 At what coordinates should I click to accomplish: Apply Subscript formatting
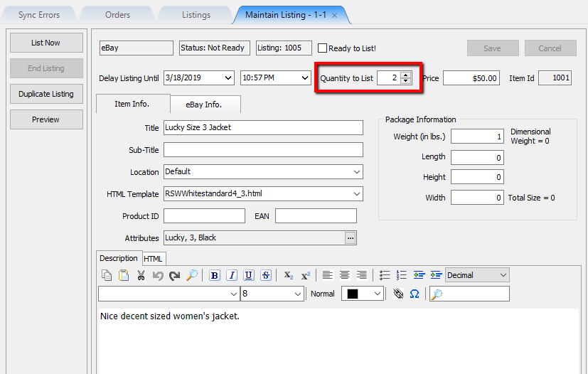289,275
